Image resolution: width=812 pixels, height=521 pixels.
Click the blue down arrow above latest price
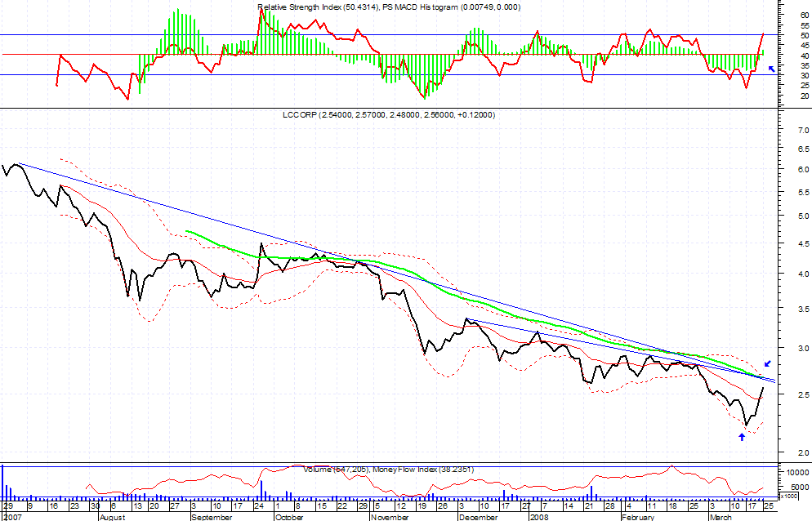(x=766, y=363)
